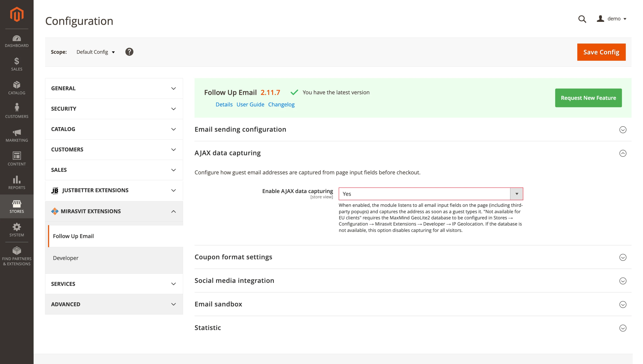This screenshot has height=364, width=643.
Task: Open the Marketing sidebar menu
Action: coord(17,135)
